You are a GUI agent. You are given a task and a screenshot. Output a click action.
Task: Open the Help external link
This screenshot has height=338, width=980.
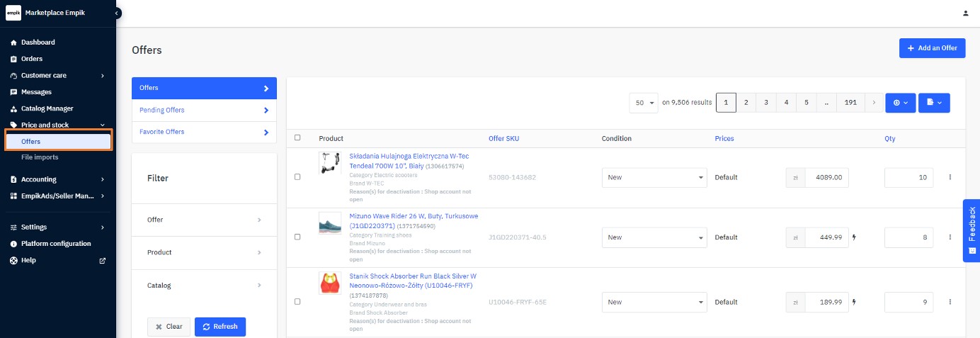[102, 260]
